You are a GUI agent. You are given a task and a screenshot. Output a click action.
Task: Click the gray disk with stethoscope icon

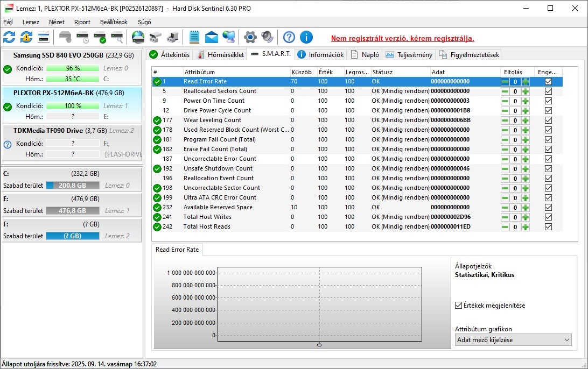pos(65,37)
